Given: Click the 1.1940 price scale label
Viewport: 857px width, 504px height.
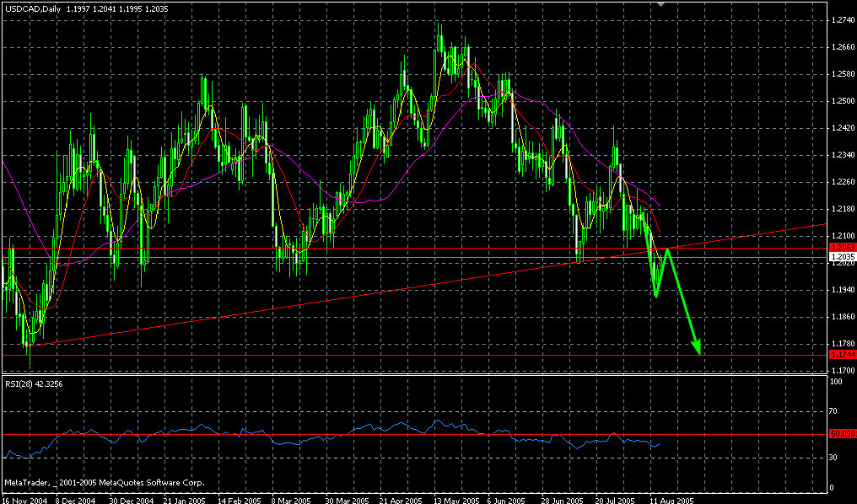Looking at the screenshot, I should point(843,289).
